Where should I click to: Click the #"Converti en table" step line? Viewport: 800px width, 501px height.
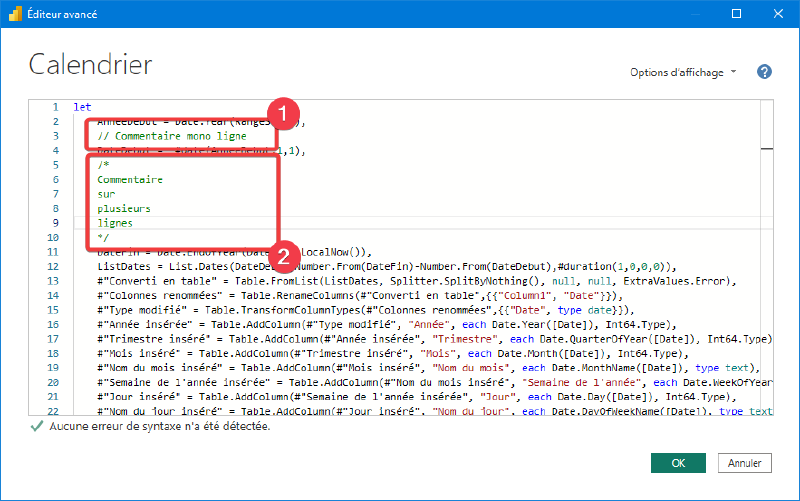[417, 281]
